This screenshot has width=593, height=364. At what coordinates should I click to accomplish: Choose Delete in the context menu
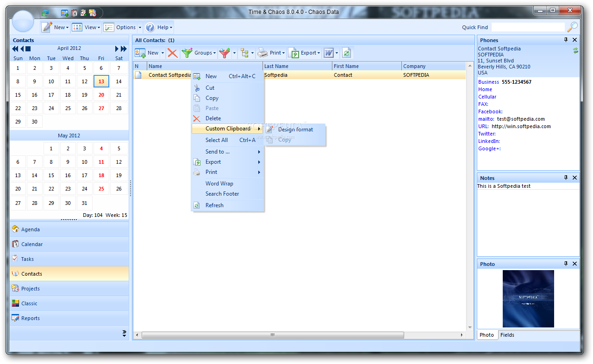click(227, 118)
